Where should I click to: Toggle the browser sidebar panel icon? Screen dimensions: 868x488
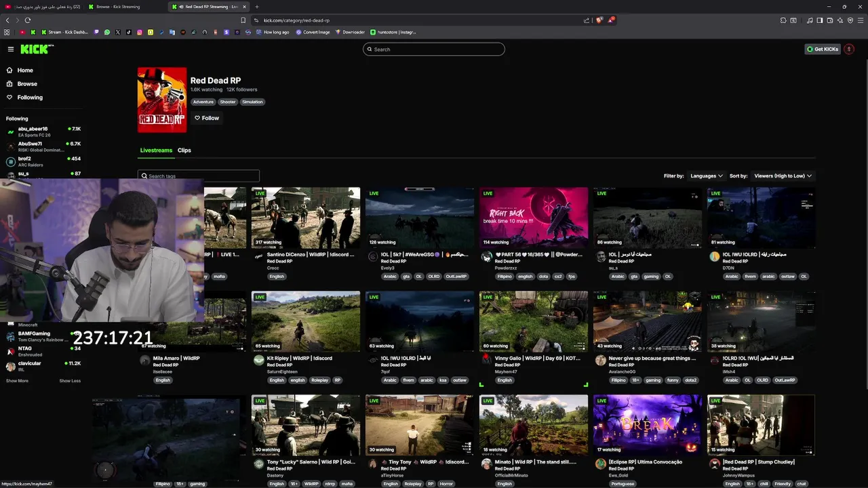click(x=820, y=20)
